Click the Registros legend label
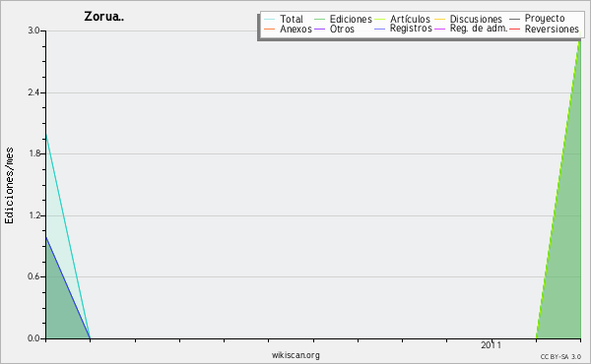Viewport: 591px width, 364px height. pos(411,29)
